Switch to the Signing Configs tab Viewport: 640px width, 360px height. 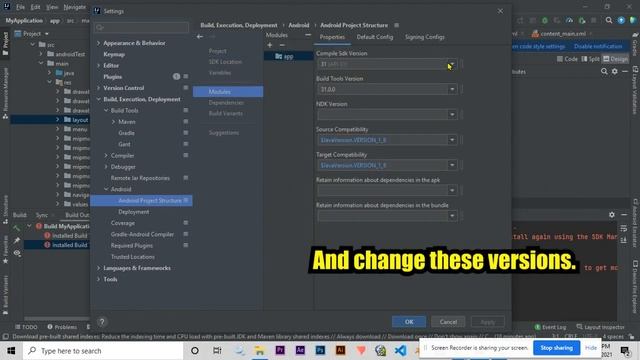click(x=424, y=37)
